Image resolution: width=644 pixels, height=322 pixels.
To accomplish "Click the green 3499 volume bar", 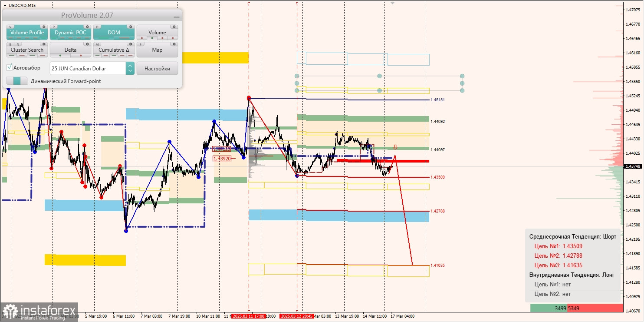I will pos(549,308).
